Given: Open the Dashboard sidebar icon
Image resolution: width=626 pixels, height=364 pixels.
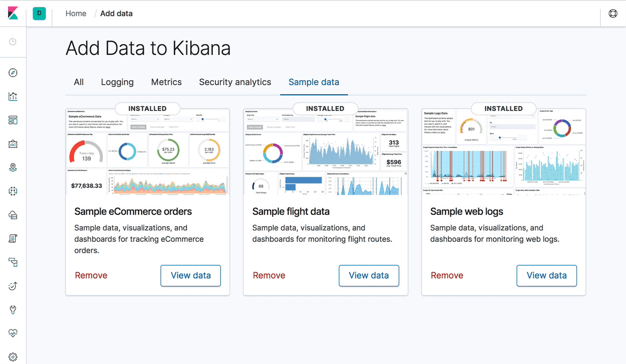Looking at the screenshot, I should (x=13, y=120).
